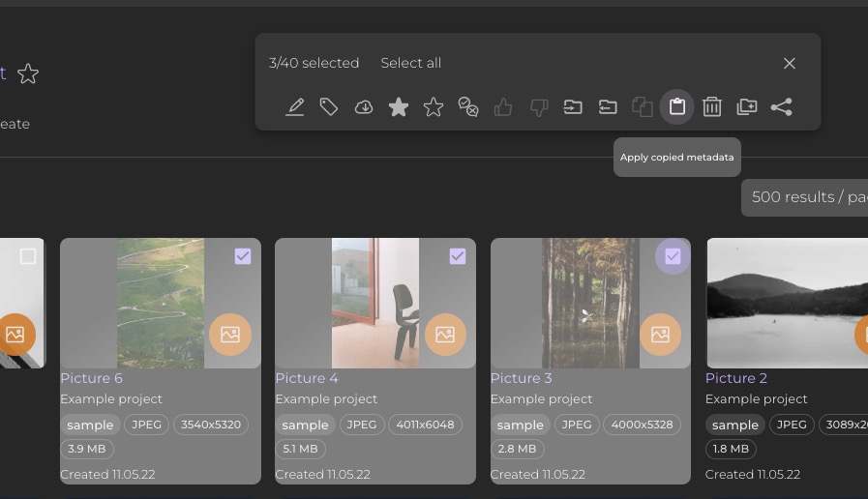This screenshot has width=868, height=499.
Task: Click Select all in selection bar
Action: coord(410,63)
